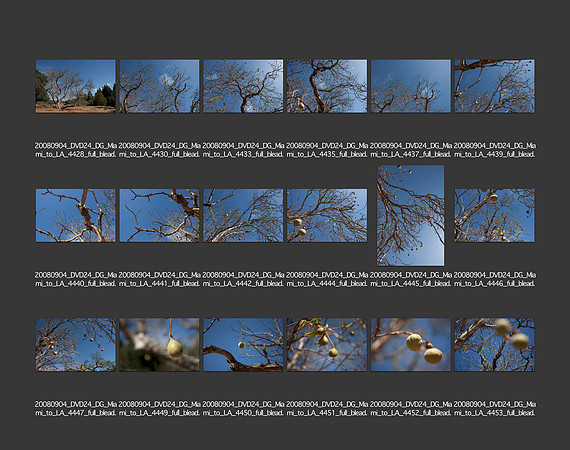Open thumbnail 4440 of thick branch

(x=76, y=215)
